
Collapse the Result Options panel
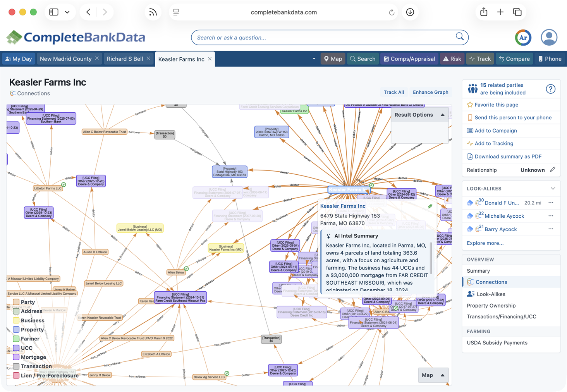(442, 115)
